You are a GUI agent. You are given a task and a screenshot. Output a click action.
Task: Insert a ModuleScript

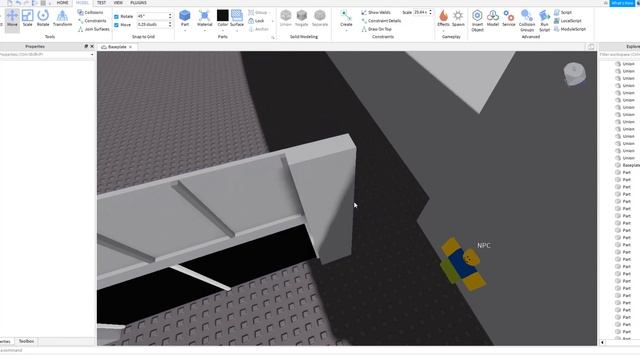(x=570, y=29)
